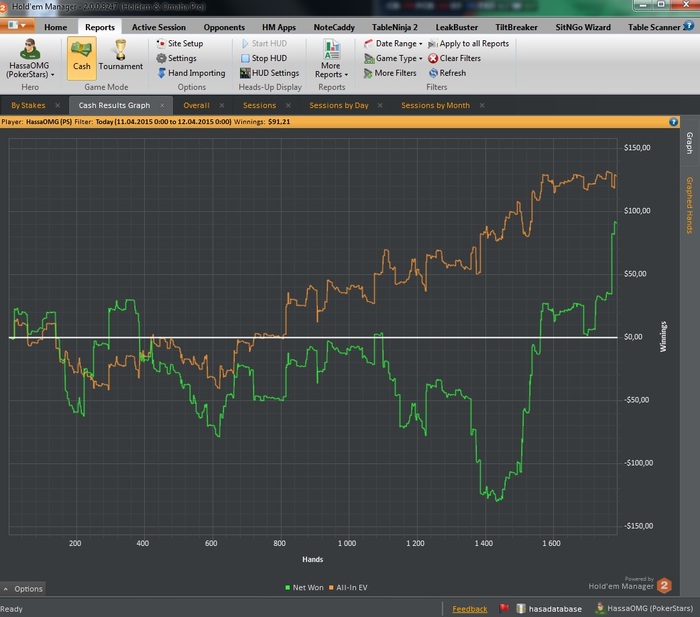Open the SitNGo Wizard tab
Screen dimensions: 700x617
coord(583,27)
